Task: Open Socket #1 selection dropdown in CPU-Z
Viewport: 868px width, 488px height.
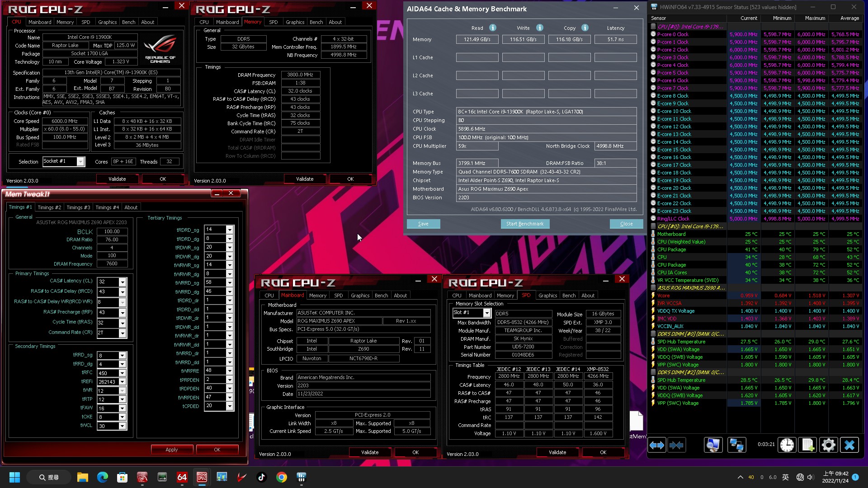Action: [80, 161]
